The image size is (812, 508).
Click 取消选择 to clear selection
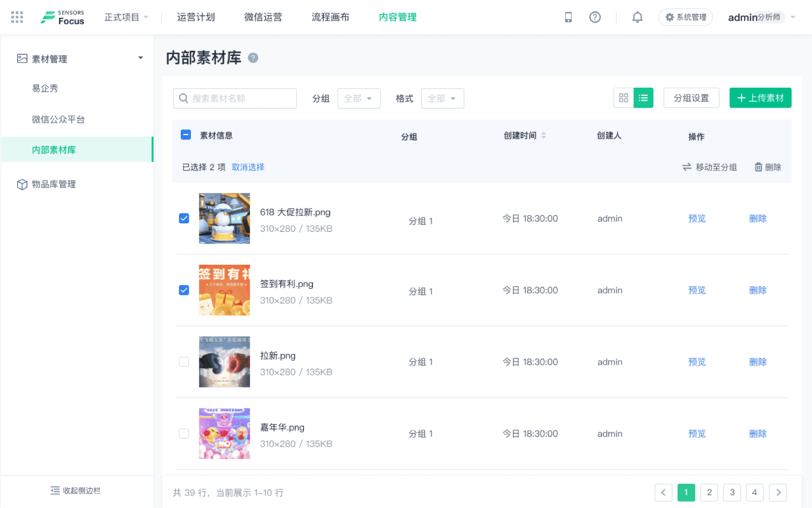(x=248, y=167)
